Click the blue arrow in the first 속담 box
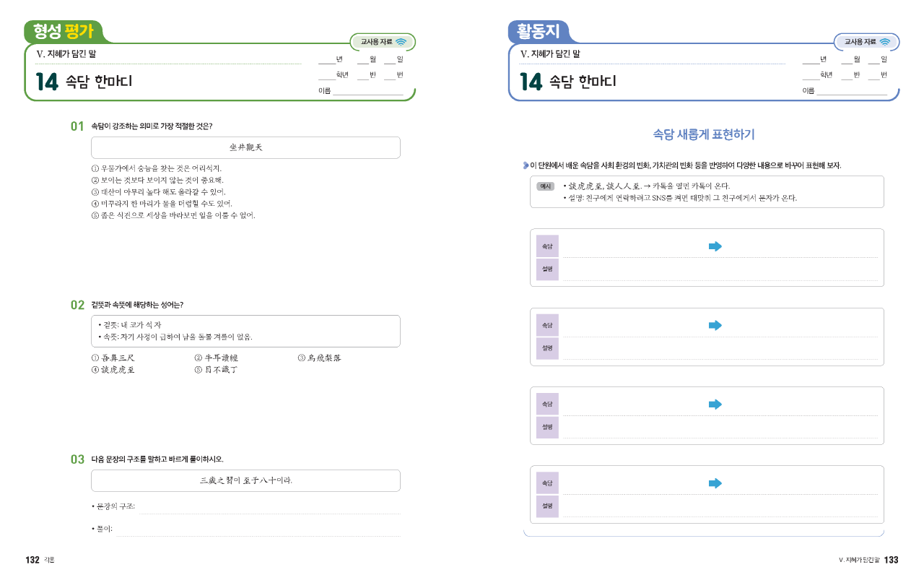924x588 pixels. 715,246
